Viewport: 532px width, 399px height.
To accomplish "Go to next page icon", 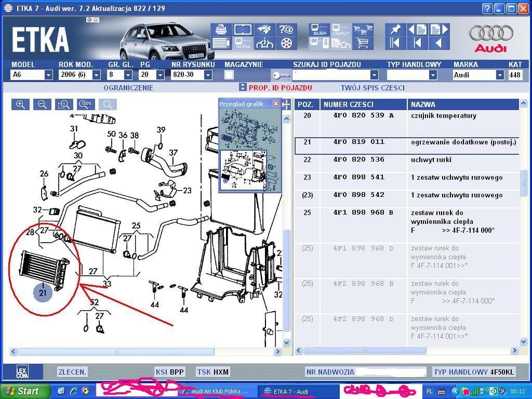I will point(439,30).
